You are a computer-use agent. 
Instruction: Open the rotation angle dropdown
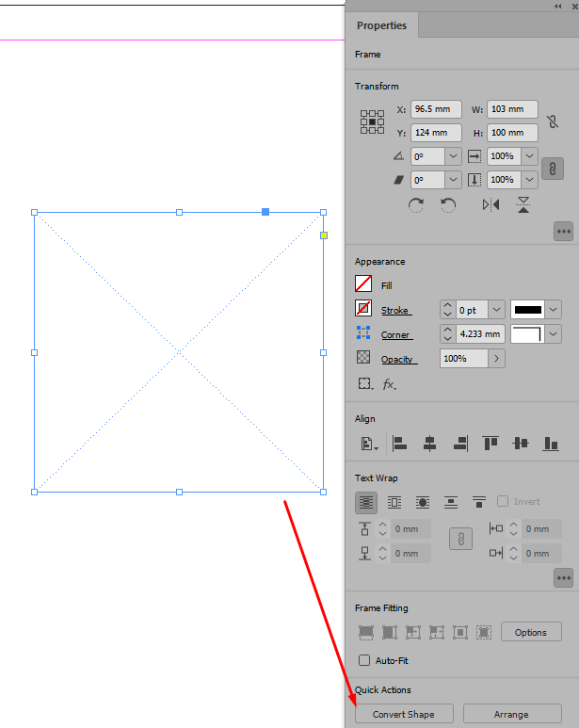(x=453, y=156)
